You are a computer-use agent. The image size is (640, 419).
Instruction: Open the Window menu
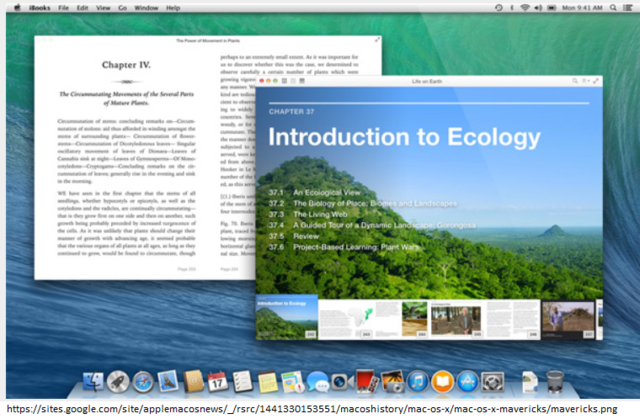pyautogui.click(x=146, y=8)
